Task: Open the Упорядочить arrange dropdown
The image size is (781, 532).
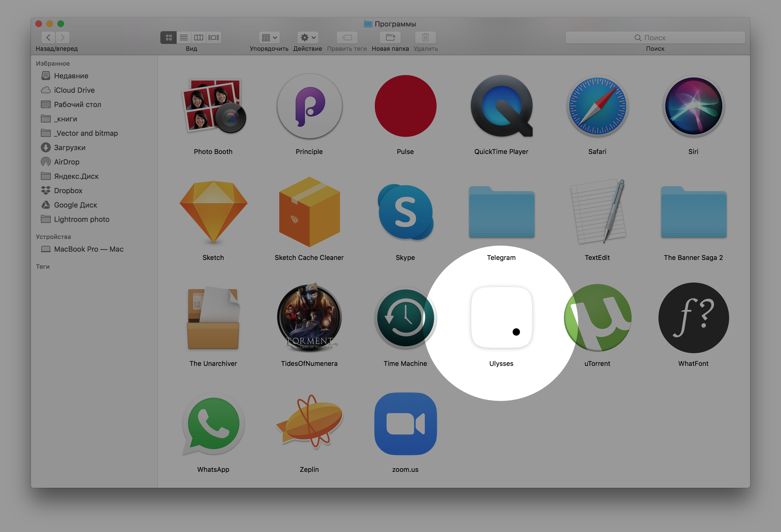Action: point(269,37)
